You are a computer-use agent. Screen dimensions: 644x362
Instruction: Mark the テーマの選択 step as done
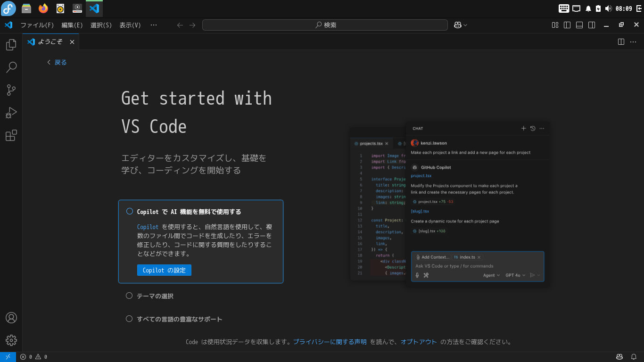[129, 296]
